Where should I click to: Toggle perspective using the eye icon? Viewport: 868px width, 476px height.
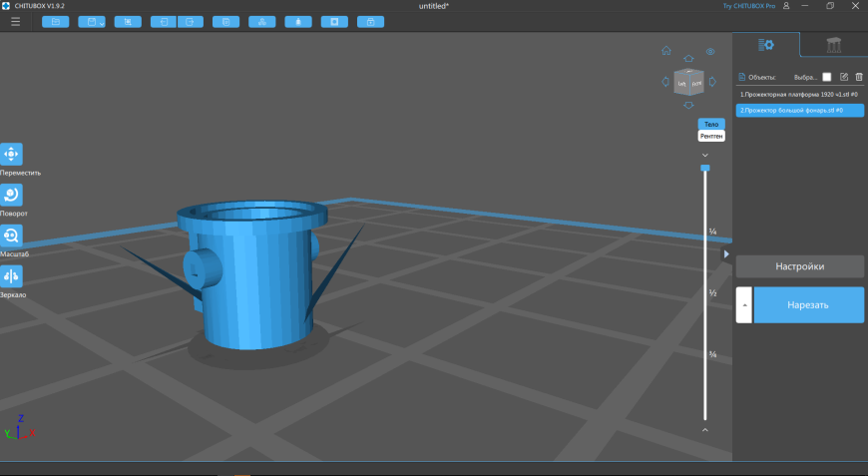710,51
